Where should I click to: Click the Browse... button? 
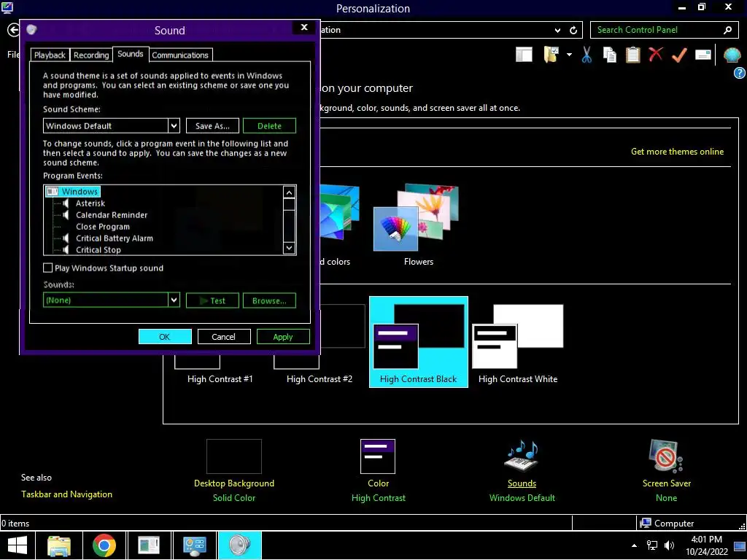(269, 300)
